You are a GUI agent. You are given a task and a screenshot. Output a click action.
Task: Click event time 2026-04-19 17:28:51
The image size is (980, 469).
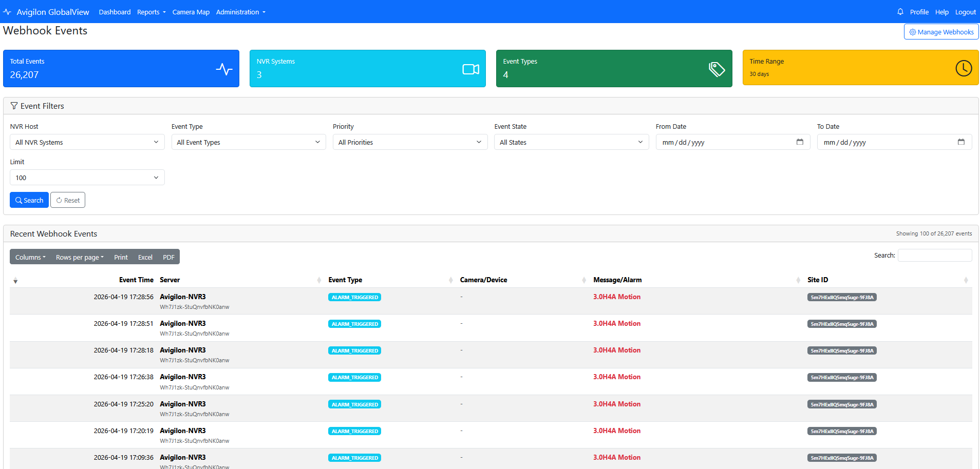click(x=123, y=323)
